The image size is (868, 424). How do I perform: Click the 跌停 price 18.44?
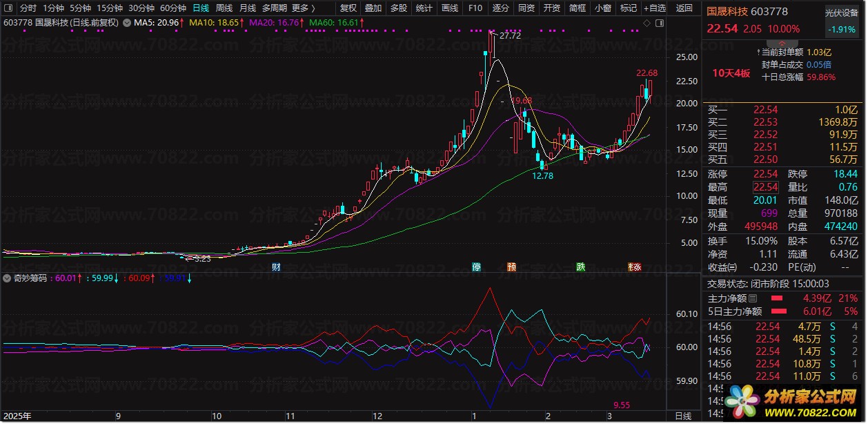(x=845, y=174)
